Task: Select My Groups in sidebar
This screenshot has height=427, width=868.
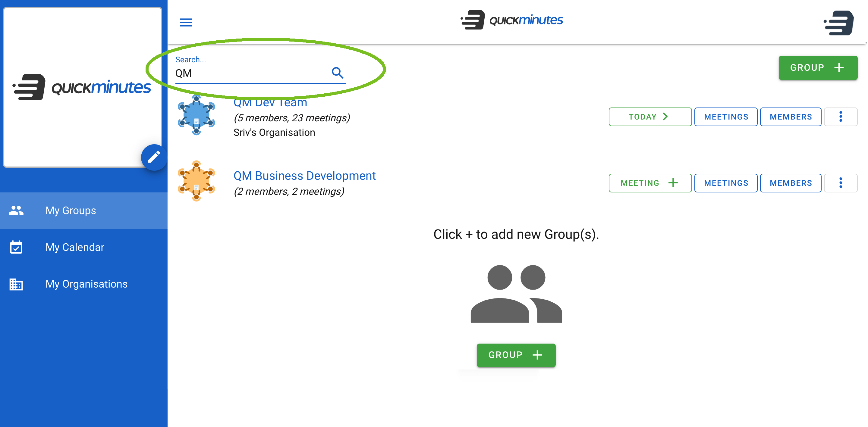Action: (83, 210)
